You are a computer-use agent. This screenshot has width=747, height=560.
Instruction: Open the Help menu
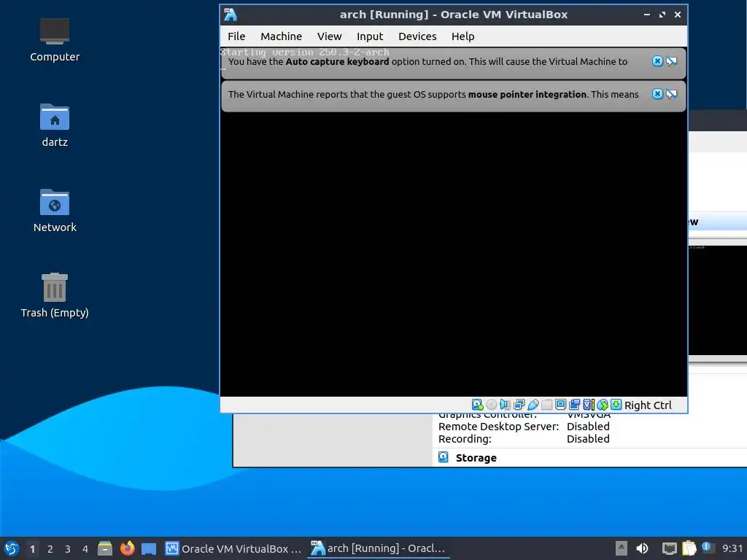462,36
